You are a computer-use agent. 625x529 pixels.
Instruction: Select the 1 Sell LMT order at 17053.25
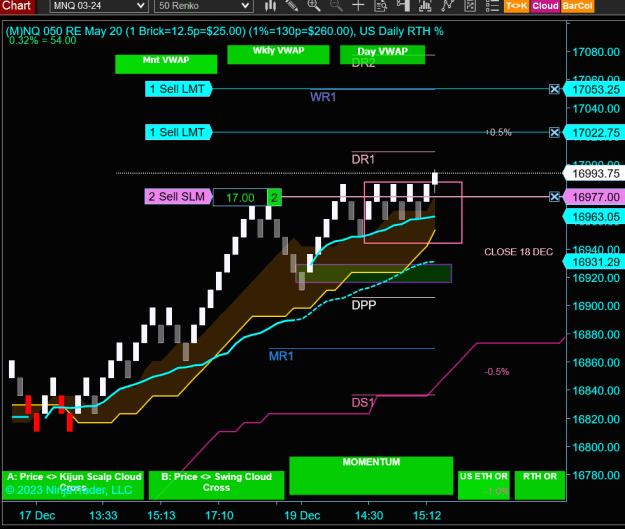click(178, 89)
